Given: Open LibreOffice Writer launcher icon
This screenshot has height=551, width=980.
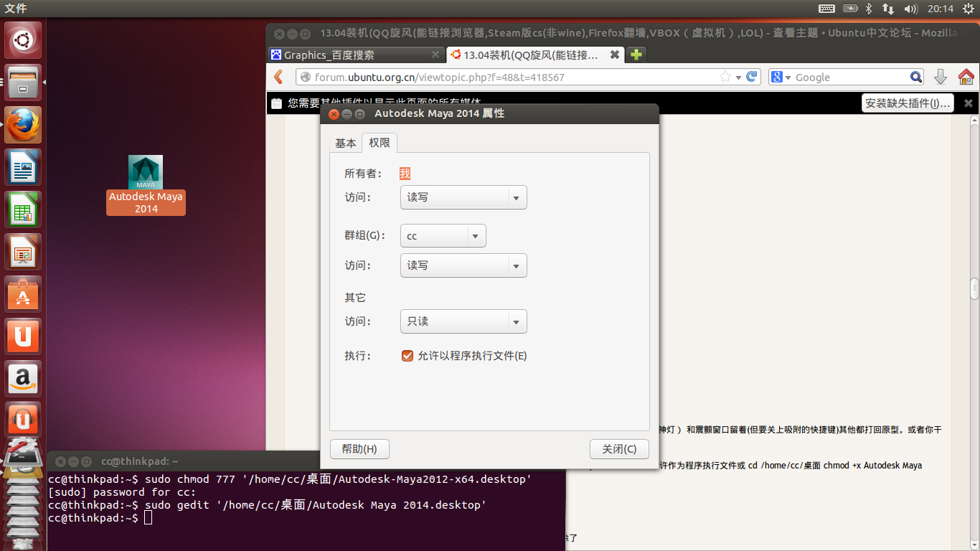Looking at the screenshot, I should click(24, 167).
